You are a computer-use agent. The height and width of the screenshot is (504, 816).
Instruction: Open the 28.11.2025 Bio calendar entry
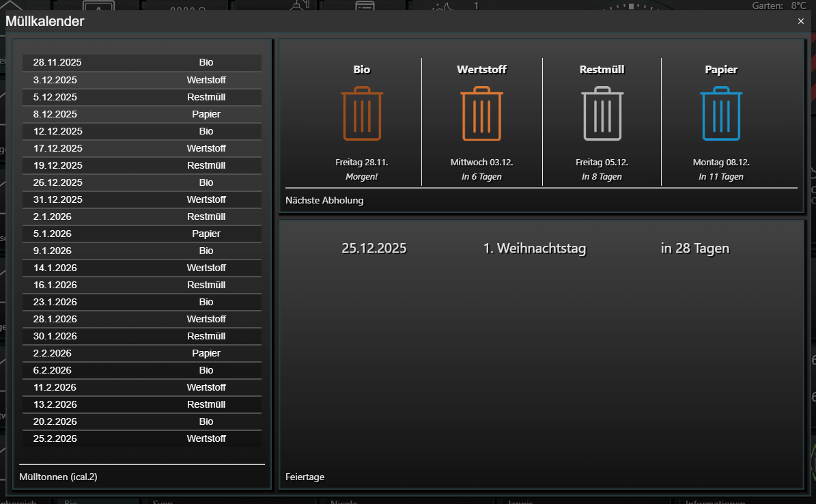coord(142,63)
